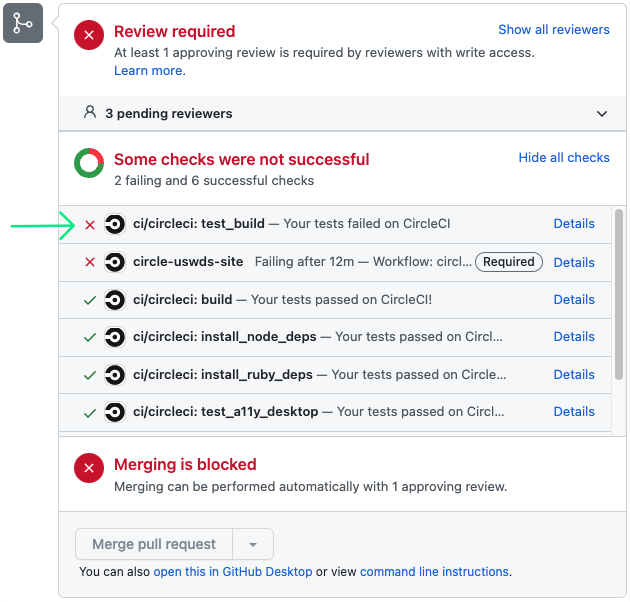The image size is (630, 602).
Task: Click the red Review required X icon
Action: 89,35
